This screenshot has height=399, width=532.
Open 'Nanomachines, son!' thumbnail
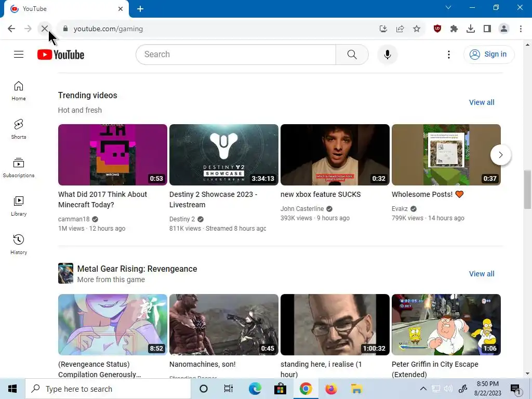click(224, 325)
